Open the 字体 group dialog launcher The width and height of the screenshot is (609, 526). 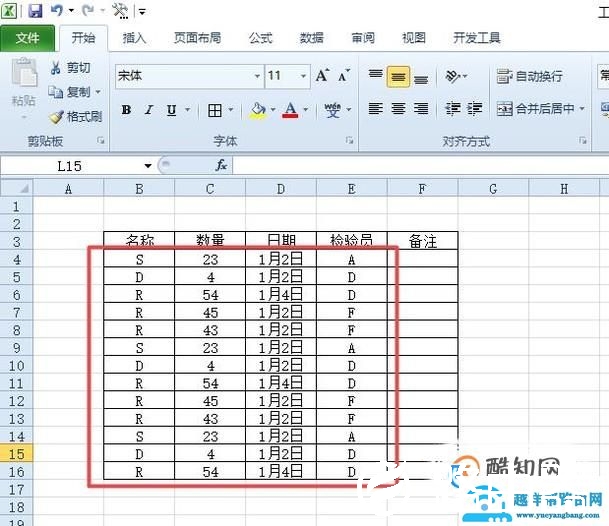[x=349, y=140]
